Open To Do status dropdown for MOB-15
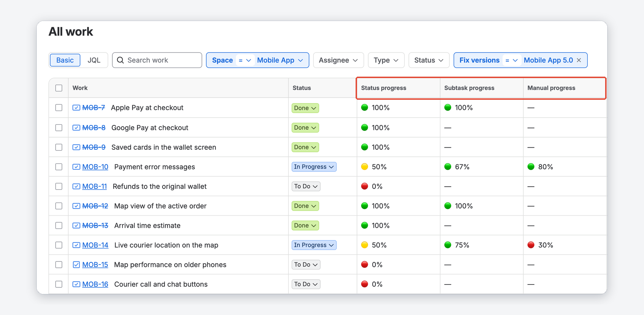Image resolution: width=644 pixels, height=315 pixels. 306,265
